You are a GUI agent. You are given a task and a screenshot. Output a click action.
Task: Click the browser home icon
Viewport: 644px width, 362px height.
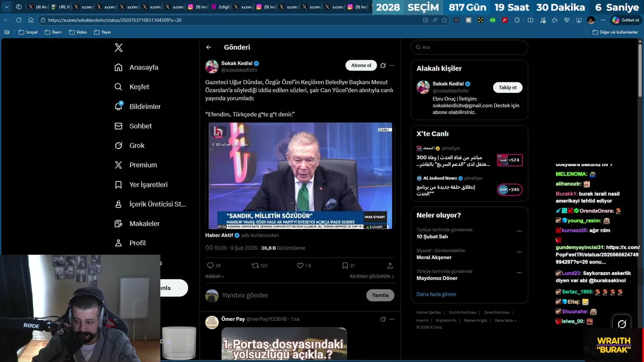click(x=31, y=20)
